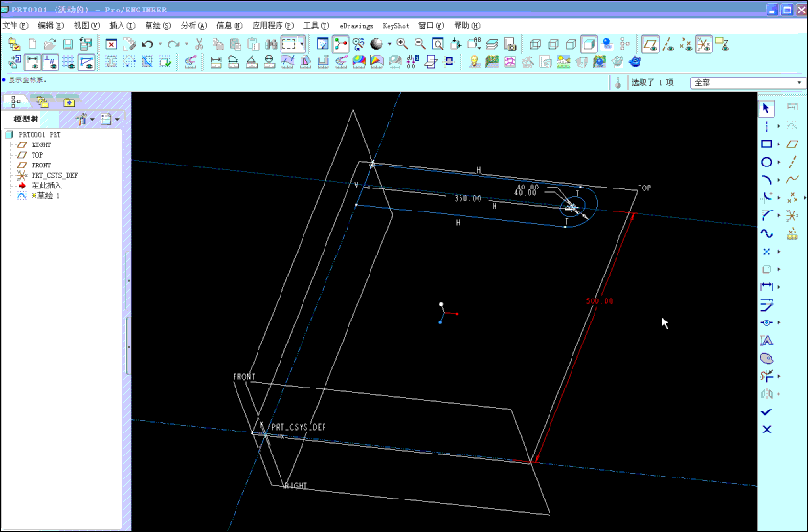Viewport: 808px width, 532px height.
Task: Select the line sketch tool
Action: [x=766, y=126]
